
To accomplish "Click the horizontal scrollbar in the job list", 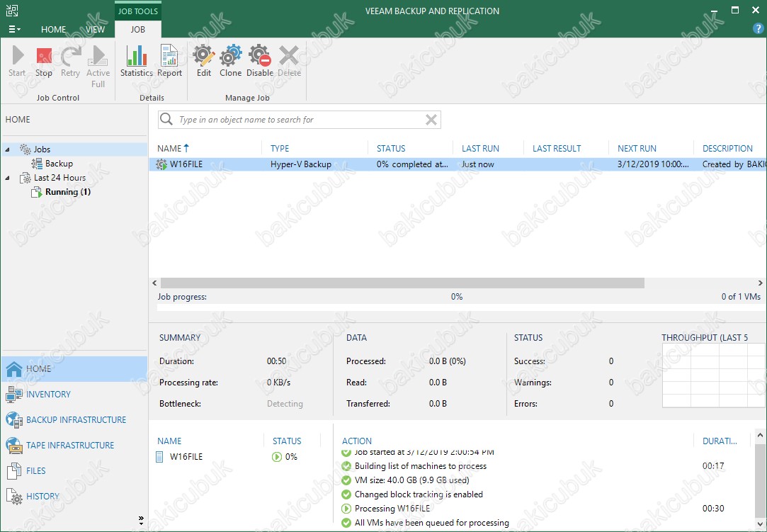I will click(402, 283).
